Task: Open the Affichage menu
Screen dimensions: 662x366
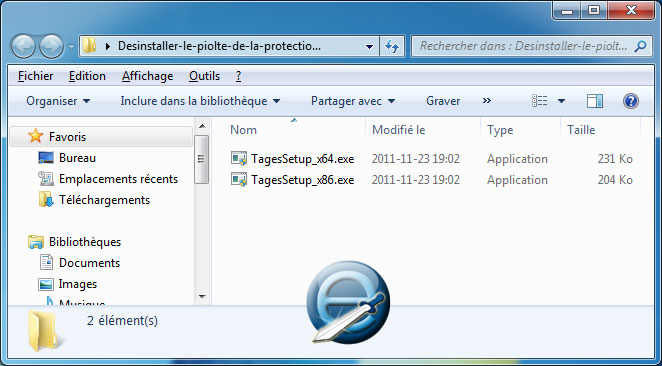Action: pyautogui.click(x=147, y=76)
